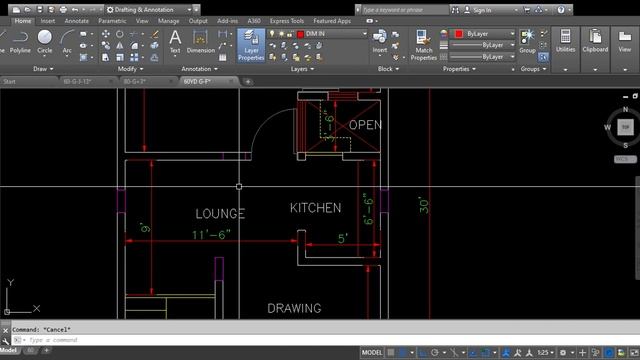Open the annotation scale dropdown in status bar
Screen dimensions: 640x360
[x=545, y=353]
